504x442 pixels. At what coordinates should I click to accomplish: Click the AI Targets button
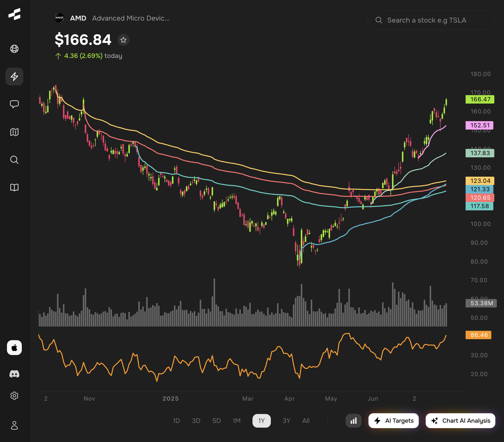coord(393,421)
